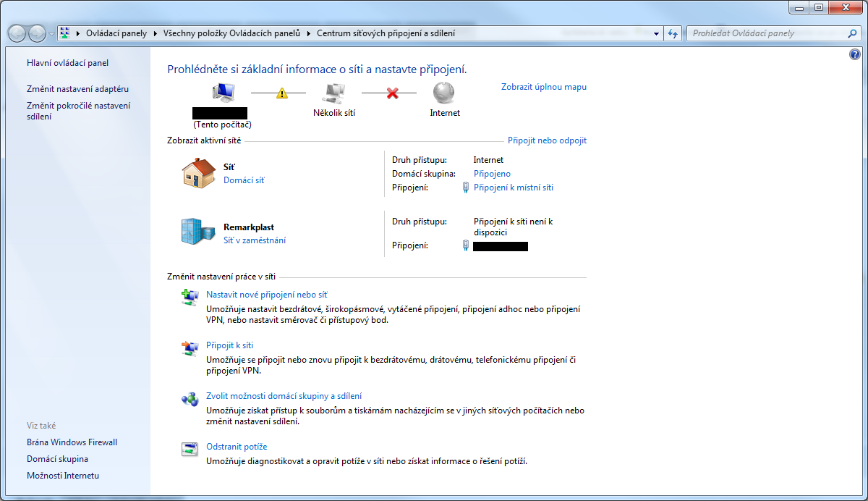Expand root breadcrumb arrow before Ovládací panely
Image resolution: width=868 pixels, height=501 pixels.
click(78, 33)
